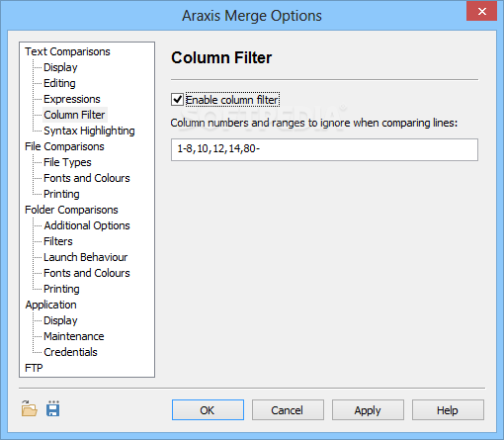Click the label Column numbers and ranges to ignore
The width and height of the screenshot is (504, 440).
click(x=314, y=123)
